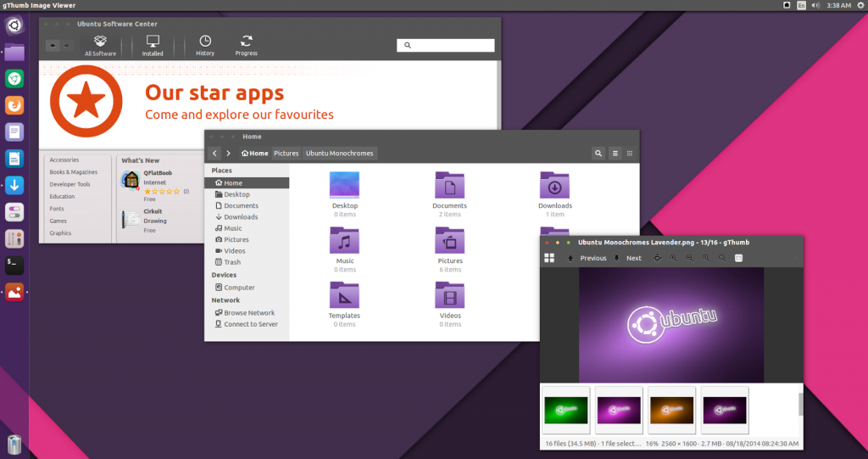Click Next in gThumb toolbar

pyautogui.click(x=628, y=258)
